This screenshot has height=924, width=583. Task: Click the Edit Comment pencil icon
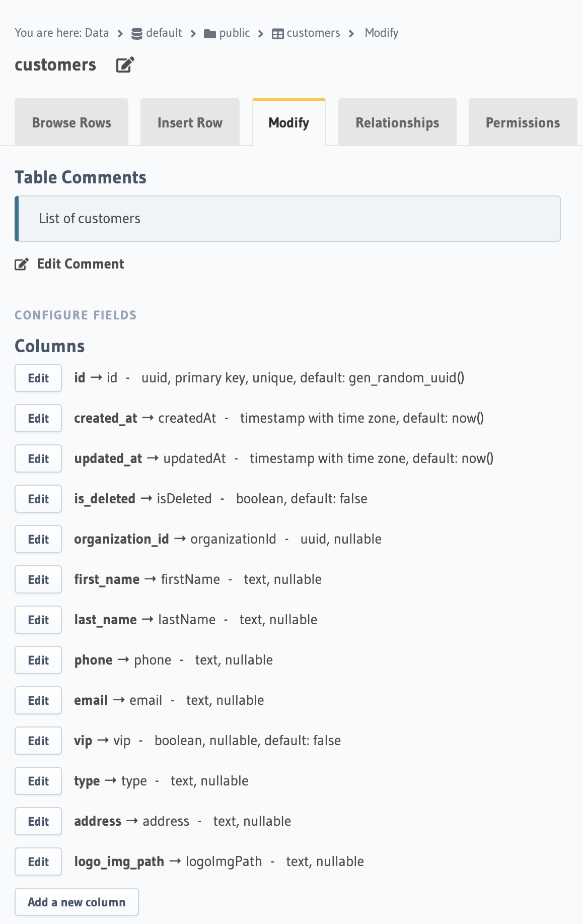coord(21,264)
